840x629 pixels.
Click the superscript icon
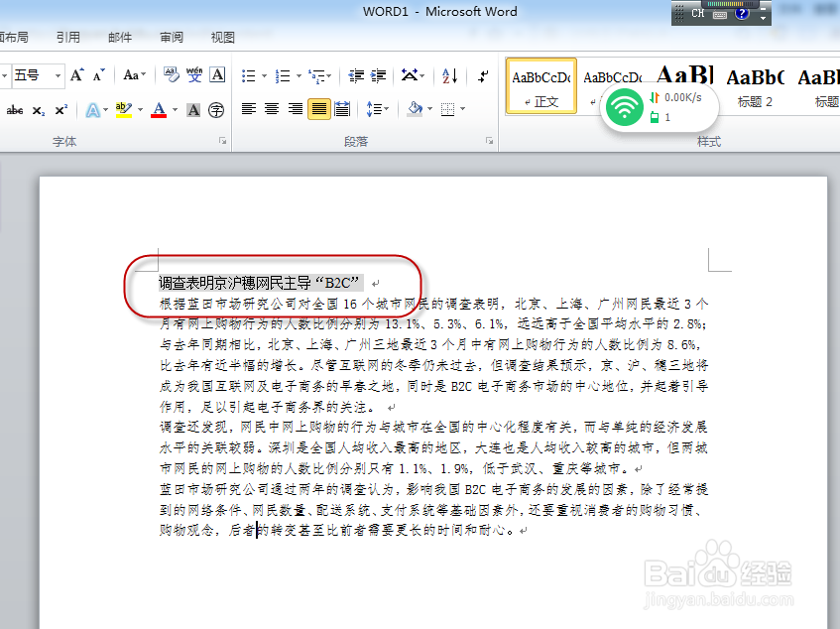(60, 110)
